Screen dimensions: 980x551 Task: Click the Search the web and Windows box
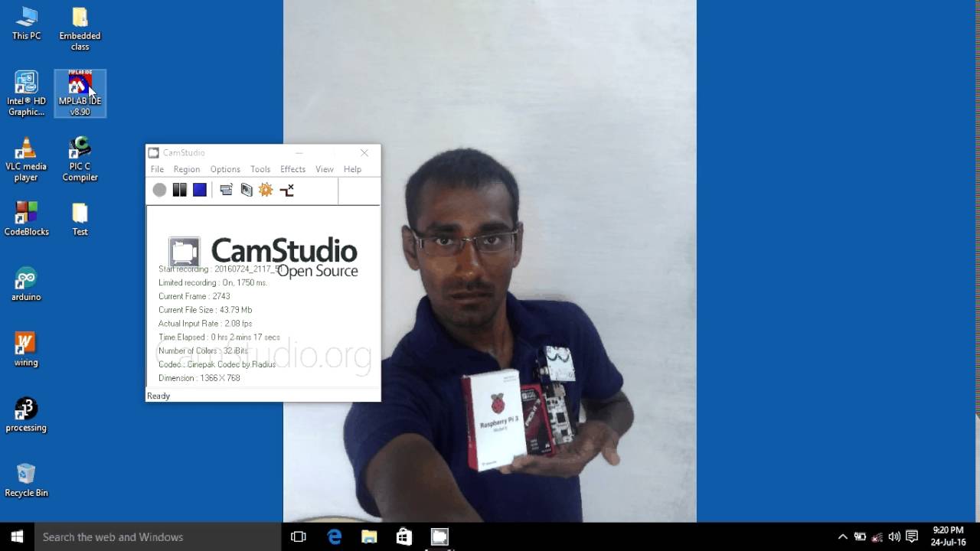click(158, 536)
